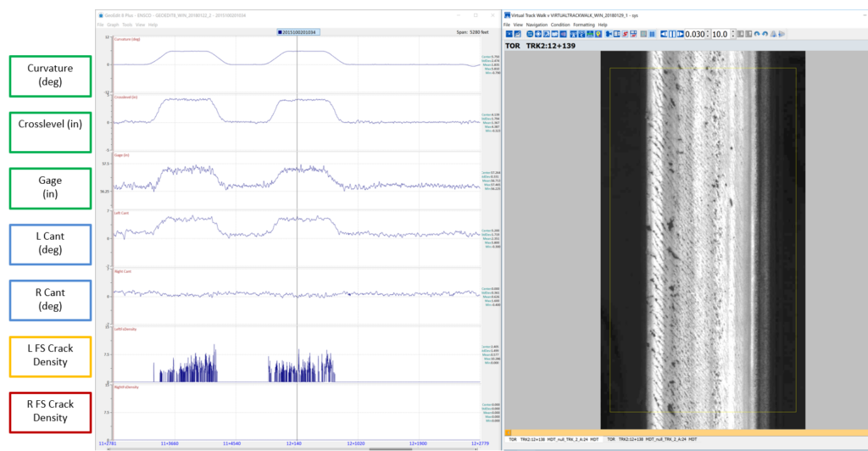Viewport: 868px width, 451px height.
Task: Open Formatting menu in Virtual Track Walk
Action: (x=583, y=25)
